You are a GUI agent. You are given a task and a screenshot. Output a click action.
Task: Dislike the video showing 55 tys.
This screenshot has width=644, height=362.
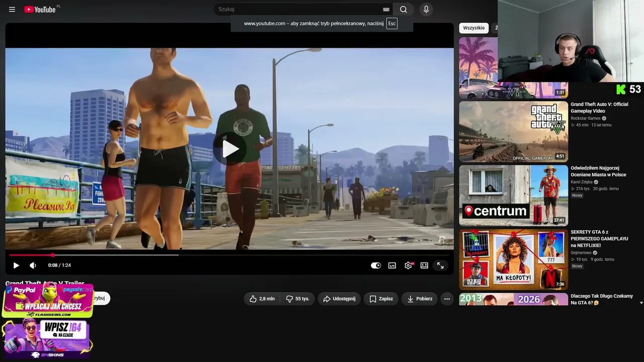297,299
